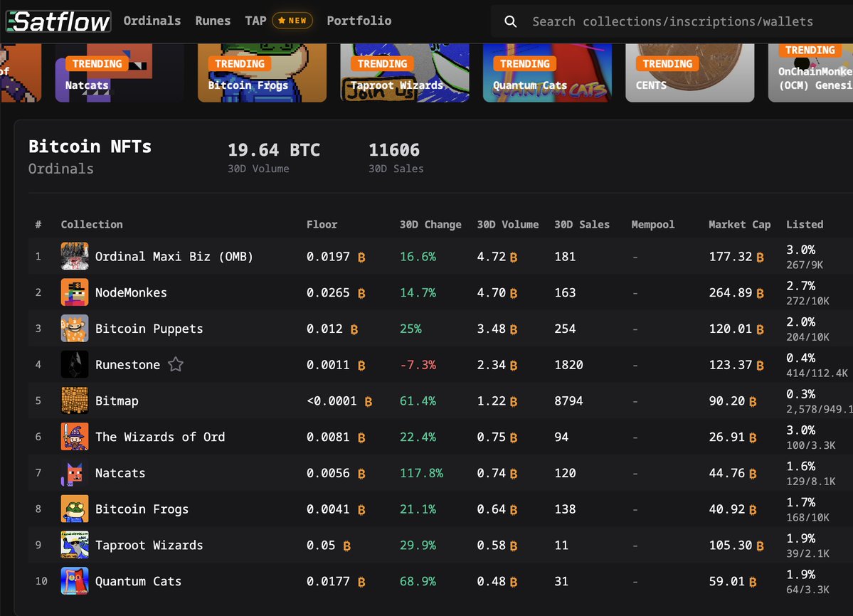The width and height of the screenshot is (853, 616).
Task: Sort by the 30D Change column header
Action: tap(430, 225)
